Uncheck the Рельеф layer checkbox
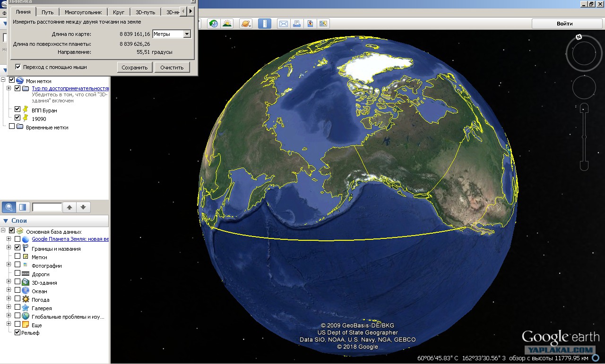The width and height of the screenshot is (605, 364). 17,333
